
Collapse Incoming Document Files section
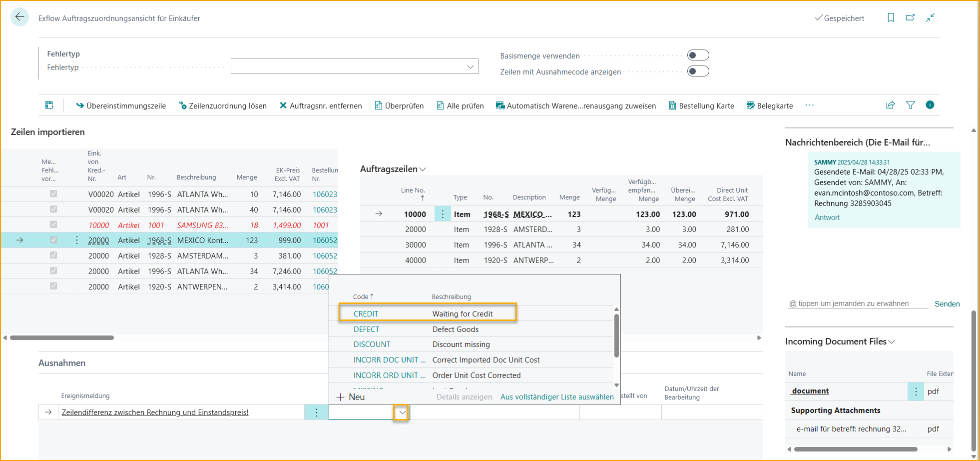coord(892,342)
